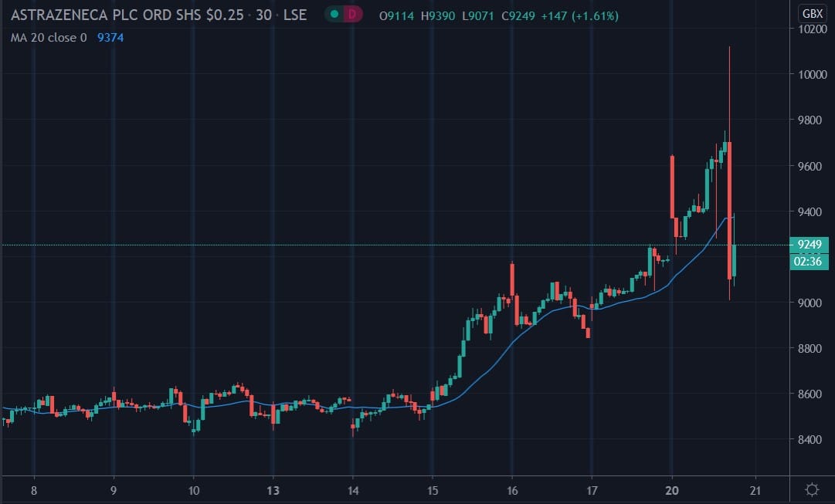Click the bar countdown timer 02:36

[x=808, y=262]
